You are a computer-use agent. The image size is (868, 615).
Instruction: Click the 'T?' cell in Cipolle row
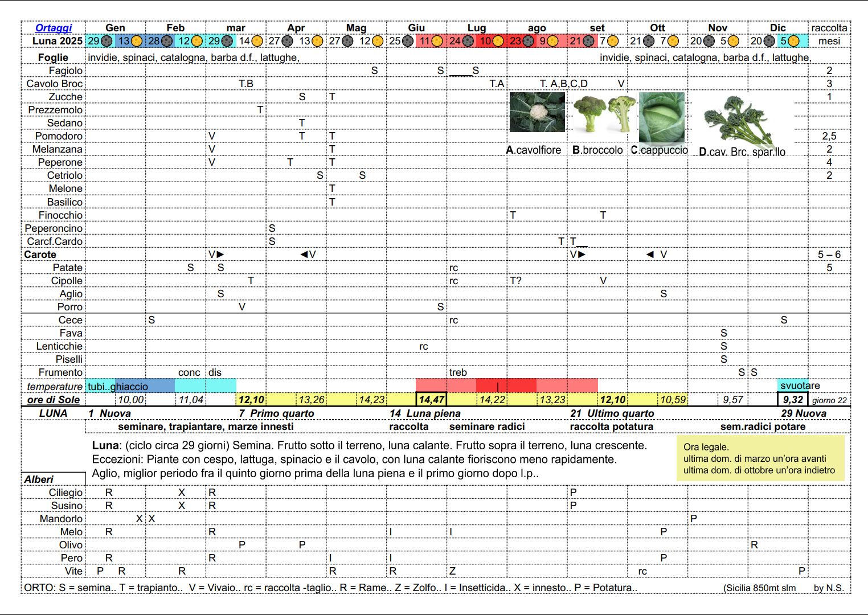click(x=515, y=281)
